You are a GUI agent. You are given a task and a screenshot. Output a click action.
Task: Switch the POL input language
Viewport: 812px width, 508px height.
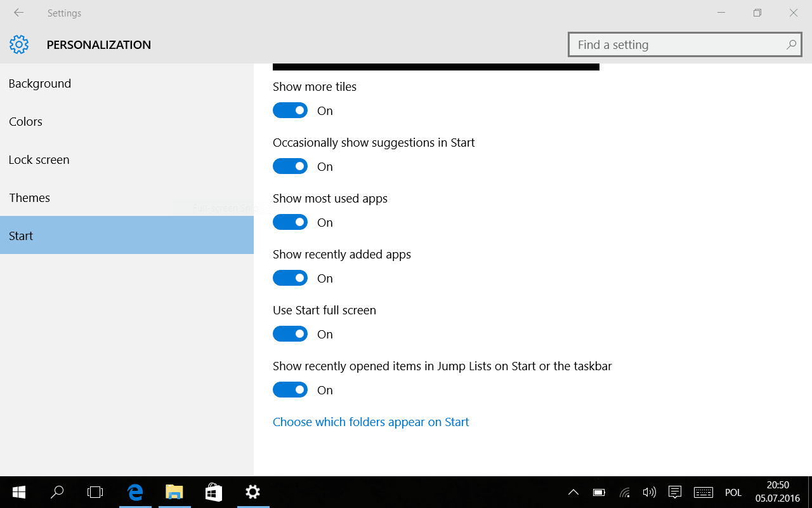click(733, 493)
